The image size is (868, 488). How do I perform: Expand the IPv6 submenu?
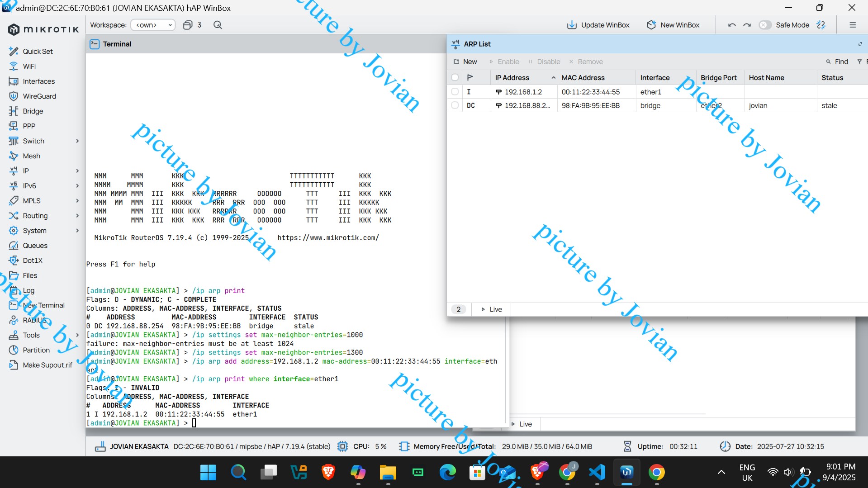(x=77, y=185)
